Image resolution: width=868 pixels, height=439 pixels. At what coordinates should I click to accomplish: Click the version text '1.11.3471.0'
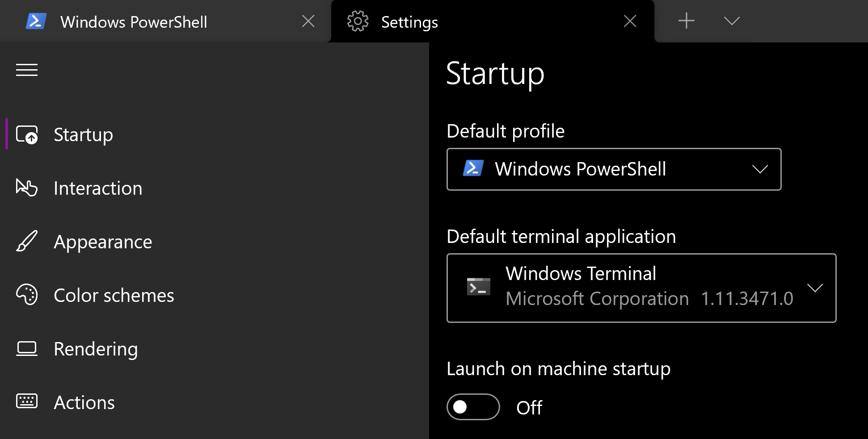pyautogui.click(x=747, y=299)
